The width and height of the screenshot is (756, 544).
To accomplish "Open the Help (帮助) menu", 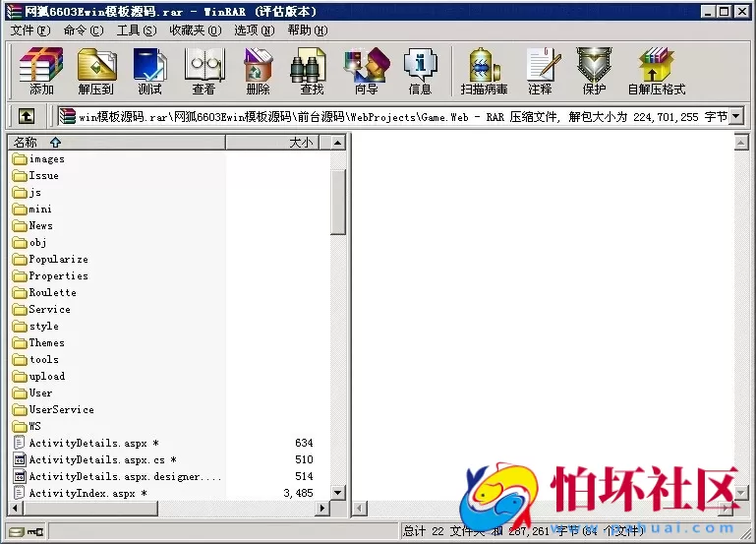I will tap(308, 30).
